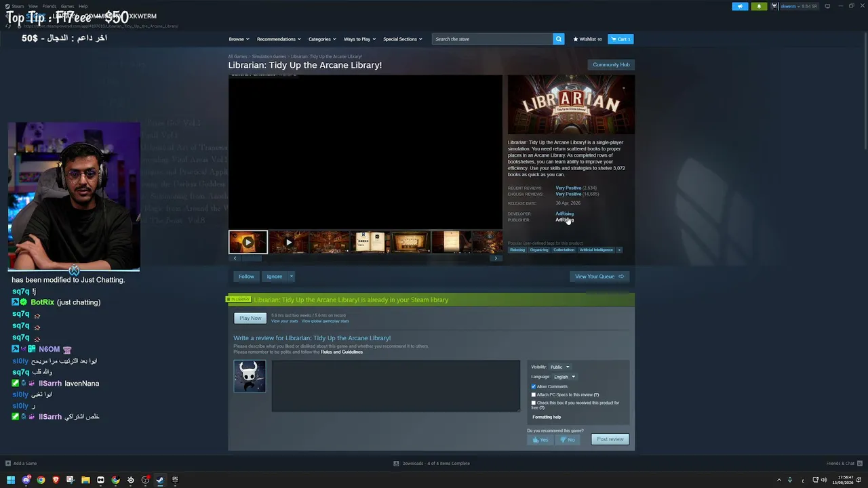Screen dimensions: 868x488
Task: Expand the xkwerm account dropdown
Action: click(x=800, y=6)
